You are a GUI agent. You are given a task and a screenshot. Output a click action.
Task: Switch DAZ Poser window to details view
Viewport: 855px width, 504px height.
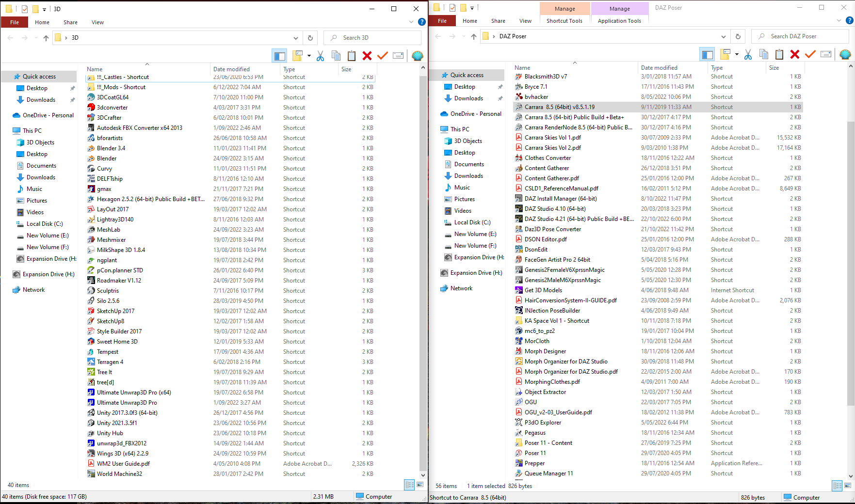[x=837, y=485]
